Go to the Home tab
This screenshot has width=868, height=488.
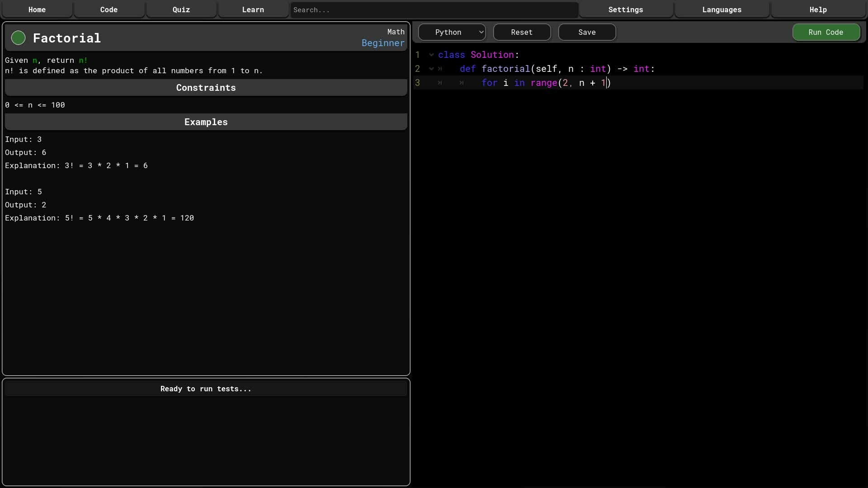coord(37,9)
